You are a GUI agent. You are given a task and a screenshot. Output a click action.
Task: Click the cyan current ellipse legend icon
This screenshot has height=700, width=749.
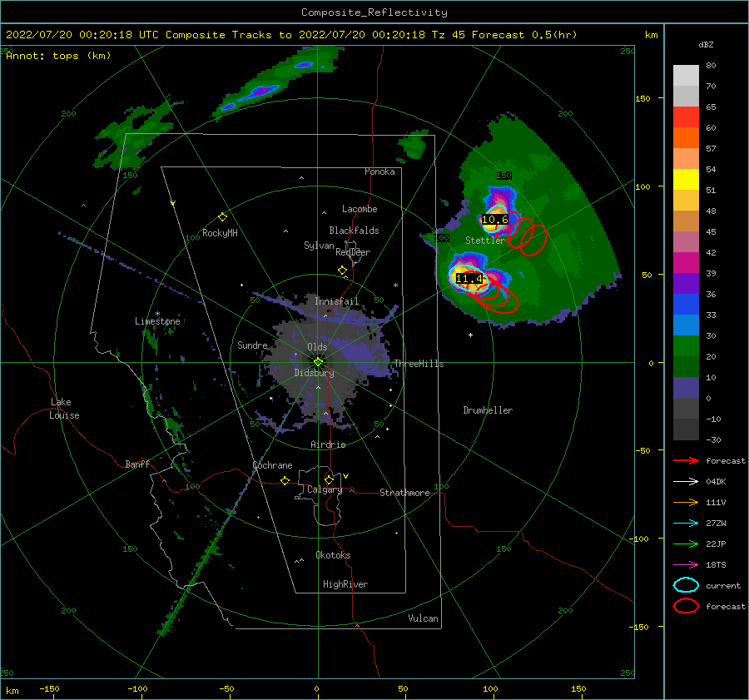tap(686, 585)
